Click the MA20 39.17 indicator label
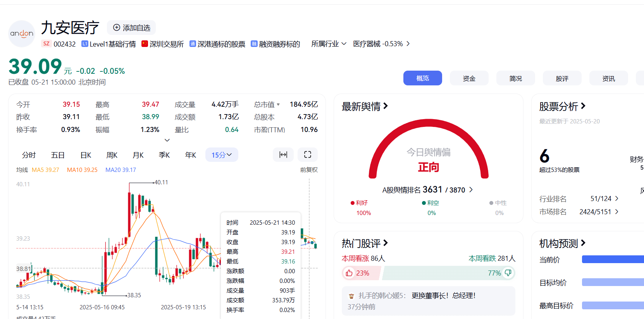 click(121, 170)
